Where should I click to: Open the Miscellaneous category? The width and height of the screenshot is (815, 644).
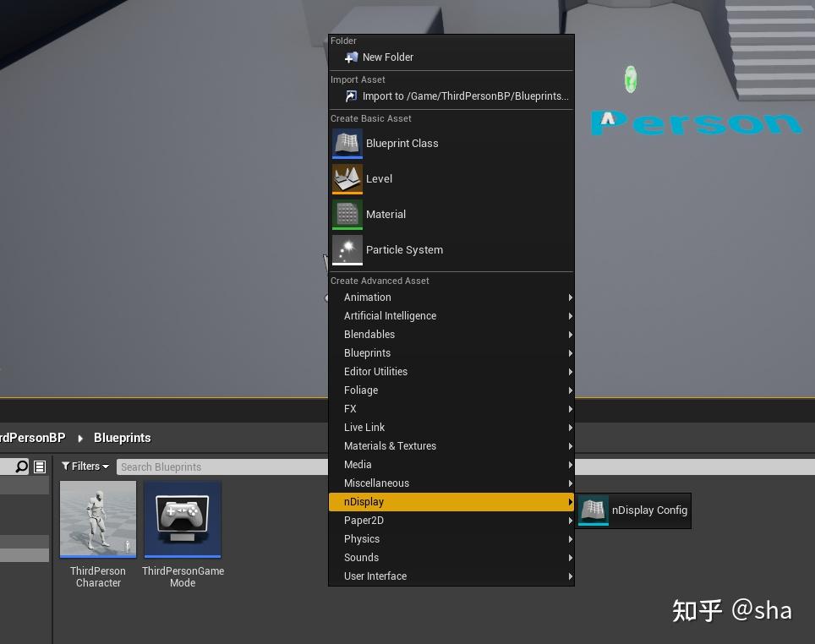(x=376, y=483)
